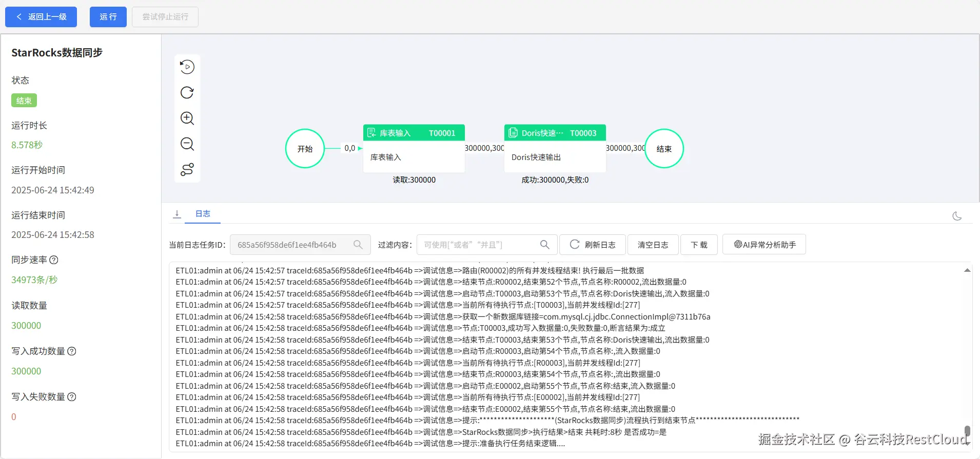Click the 结束 status badge
This screenshot has height=459, width=980.
(24, 101)
